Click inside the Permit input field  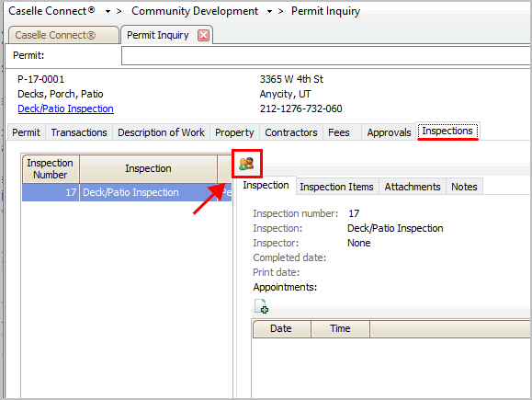(325, 56)
